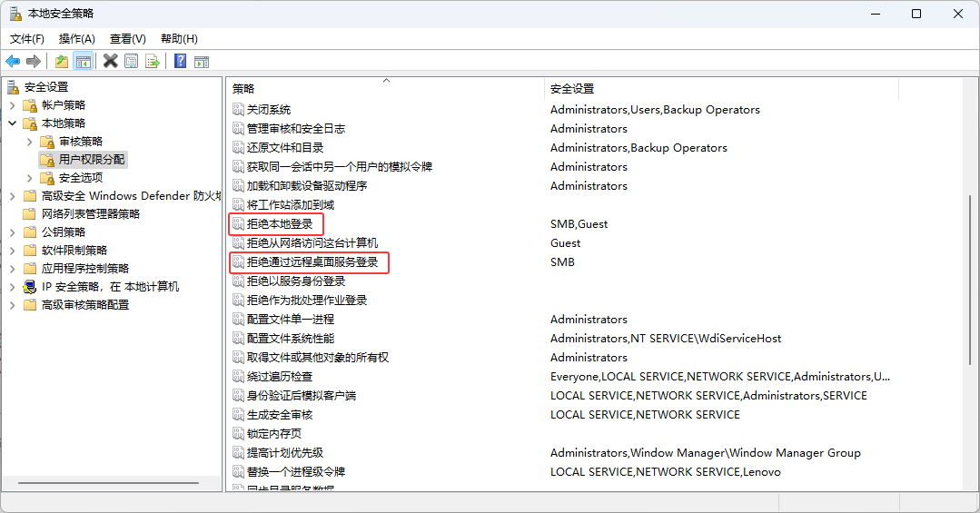Click the Up one level folder icon
This screenshot has width=980, height=513.
pyautogui.click(x=61, y=61)
